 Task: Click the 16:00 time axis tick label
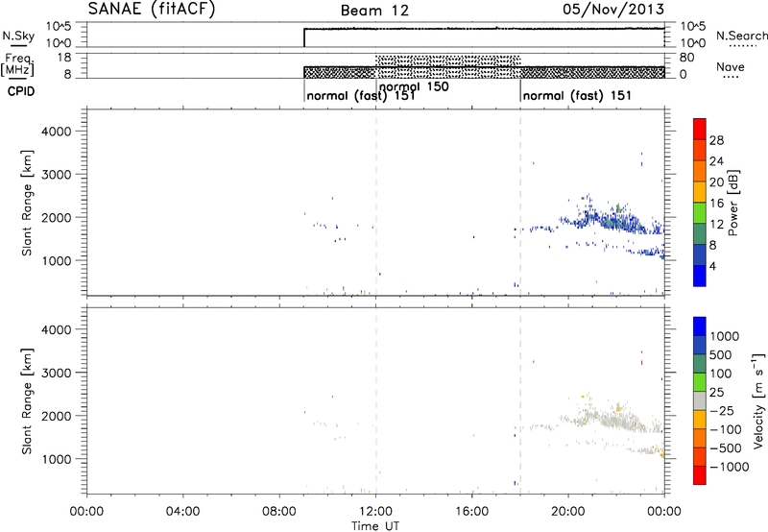[x=471, y=512]
